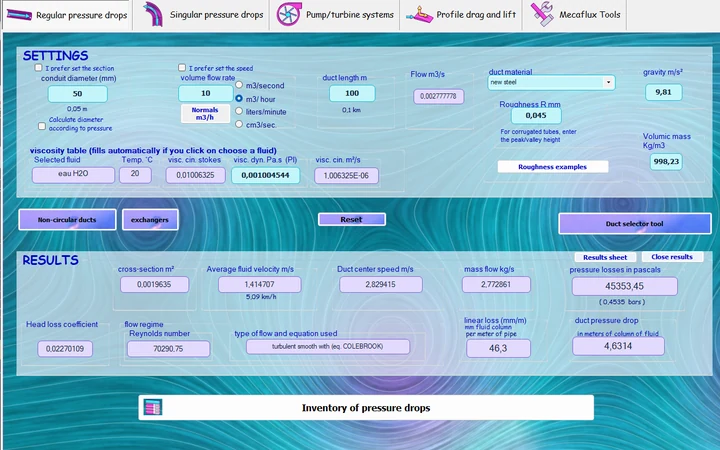Enable 'I prefer set the speed' checkbox
Viewport: 720px width, 450px height.
pos(182,68)
